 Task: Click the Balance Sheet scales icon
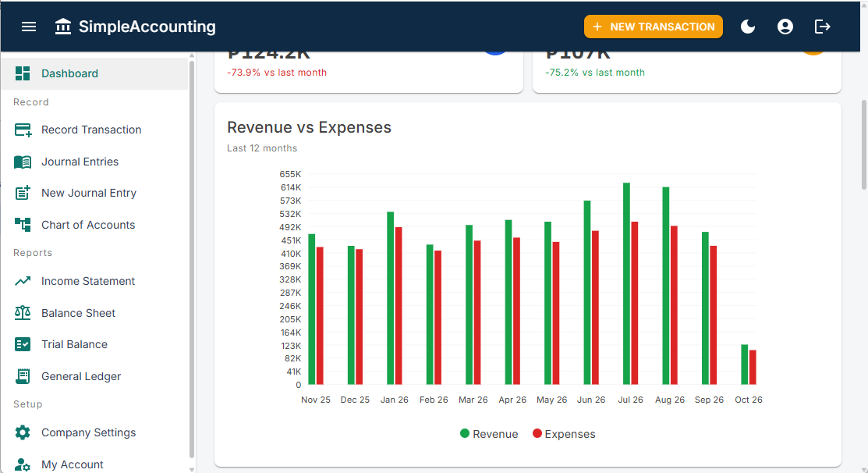click(x=23, y=313)
